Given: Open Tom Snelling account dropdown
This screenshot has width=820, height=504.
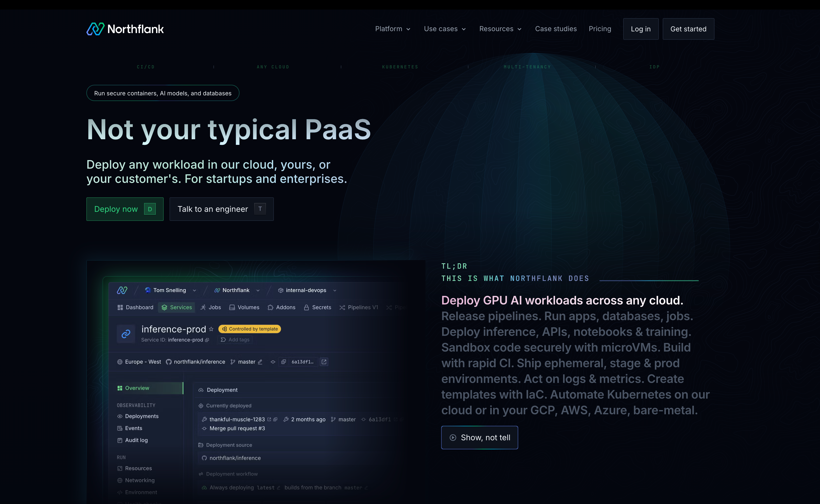Looking at the screenshot, I should tap(170, 290).
